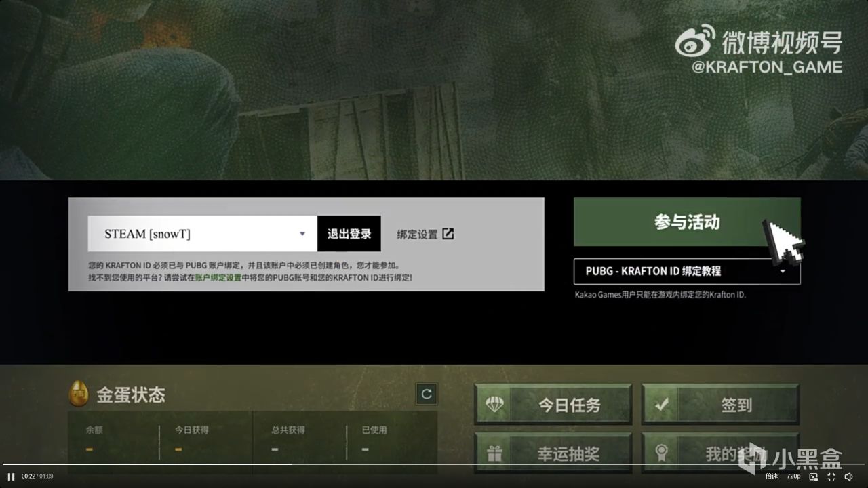Click the 00:22 / 01:09 time display
The height and width of the screenshot is (488, 868).
pyautogui.click(x=37, y=476)
